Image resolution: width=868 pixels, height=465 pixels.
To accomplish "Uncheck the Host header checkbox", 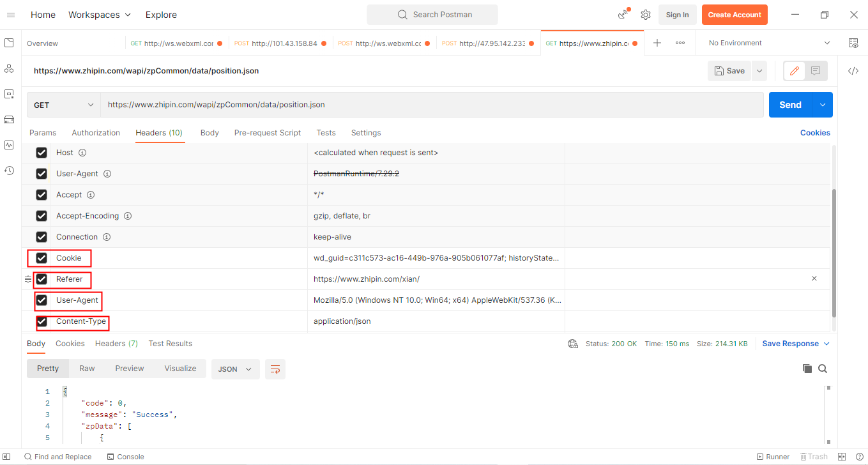I will tap(42, 153).
